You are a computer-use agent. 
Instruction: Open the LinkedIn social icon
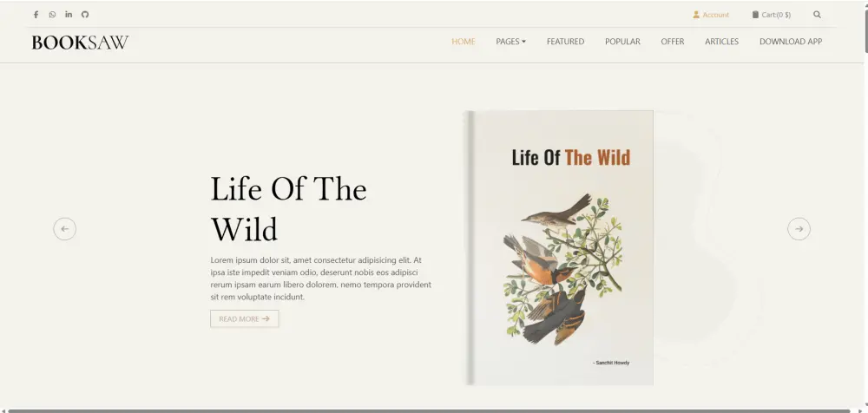pyautogui.click(x=69, y=15)
